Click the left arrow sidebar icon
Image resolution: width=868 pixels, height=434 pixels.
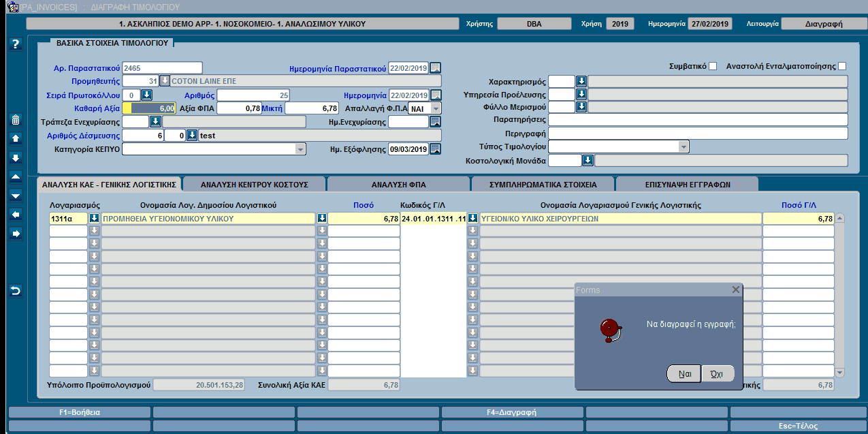point(16,215)
